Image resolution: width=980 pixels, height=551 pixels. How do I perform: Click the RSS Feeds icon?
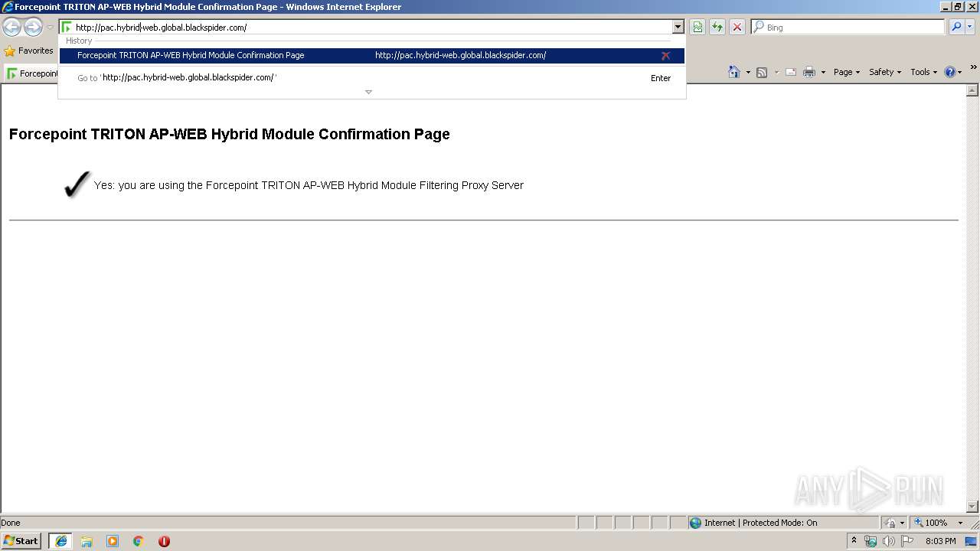coord(762,72)
